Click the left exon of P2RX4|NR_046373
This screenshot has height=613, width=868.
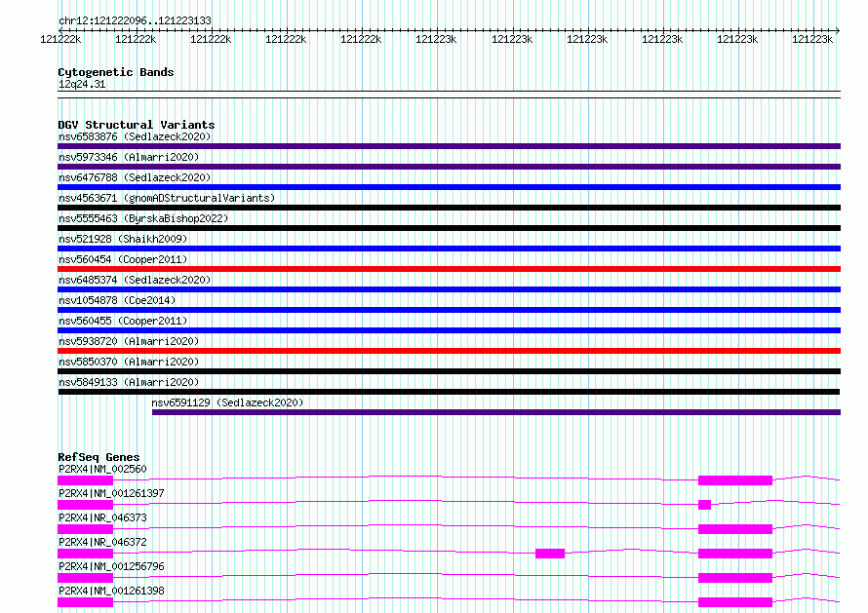point(85,529)
